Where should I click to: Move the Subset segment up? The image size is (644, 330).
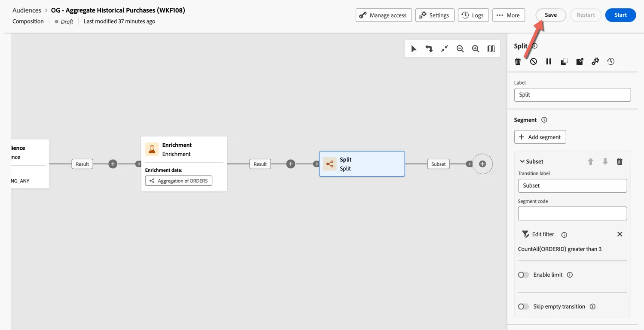(x=591, y=161)
